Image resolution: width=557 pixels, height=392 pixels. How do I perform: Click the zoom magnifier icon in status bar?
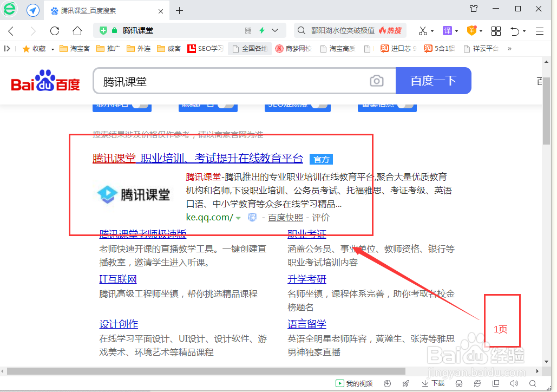pyautogui.click(x=533, y=383)
